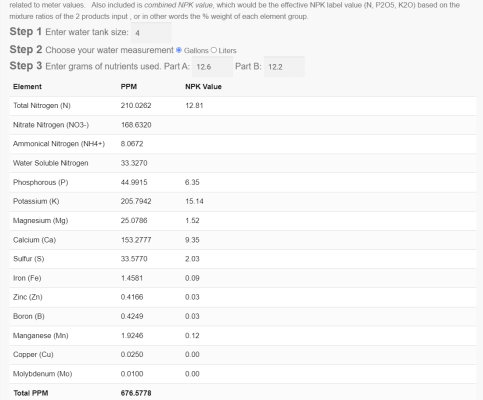
Task: Select the Total Nitrogen (N) row
Action: 243,106
